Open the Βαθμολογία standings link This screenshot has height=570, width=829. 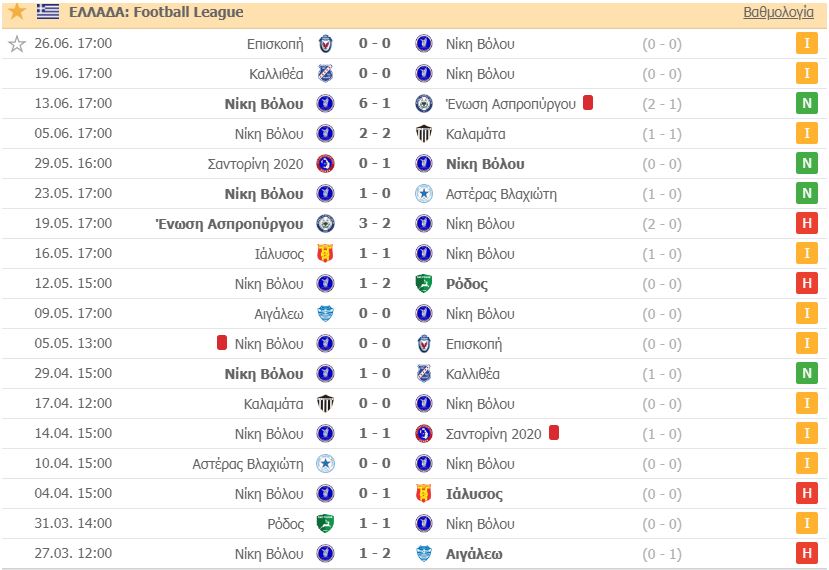(778, 12)
